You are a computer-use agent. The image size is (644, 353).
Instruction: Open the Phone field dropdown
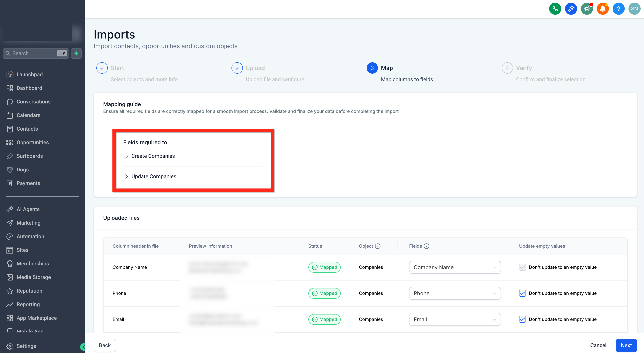(455, 293)
